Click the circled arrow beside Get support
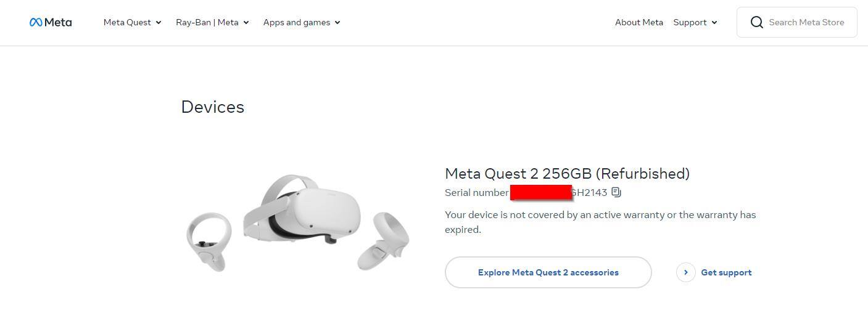868x313 pixels. (685, 272)
